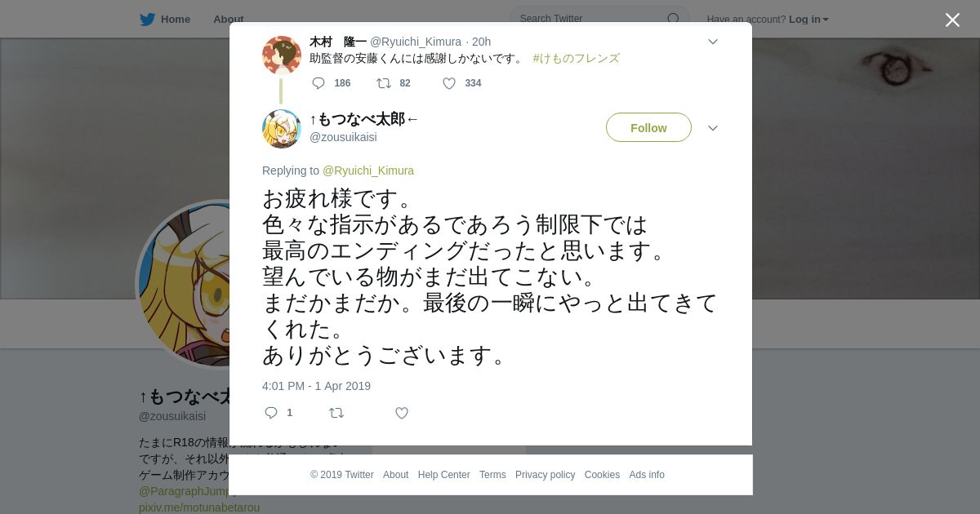The image size is (980, 514).
Task: Click the #けものフレンズ hashtag
Action: (x=576, y=59)
